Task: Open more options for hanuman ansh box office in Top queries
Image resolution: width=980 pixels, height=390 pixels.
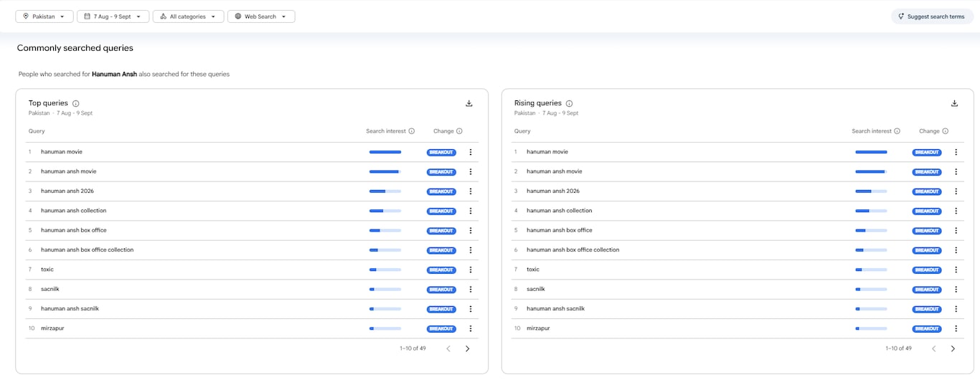Action: [471, 231]
